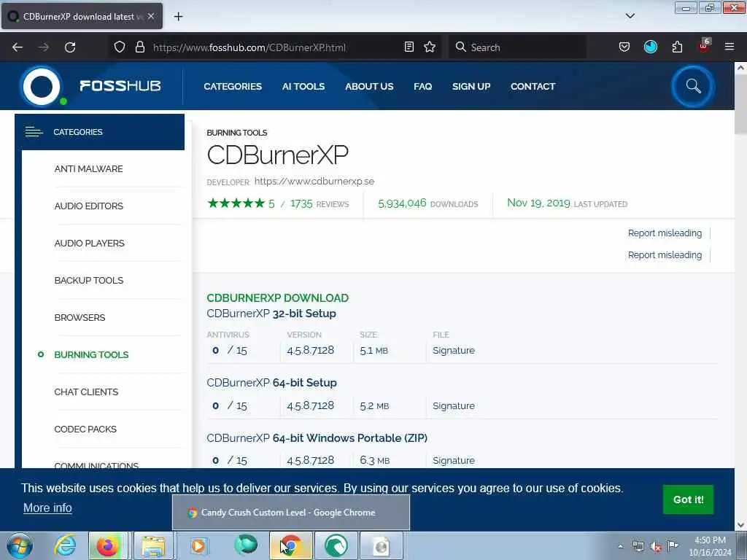747x560 pixels.
Task: Open the CONTACT navigation item
Action: point(533,86)
